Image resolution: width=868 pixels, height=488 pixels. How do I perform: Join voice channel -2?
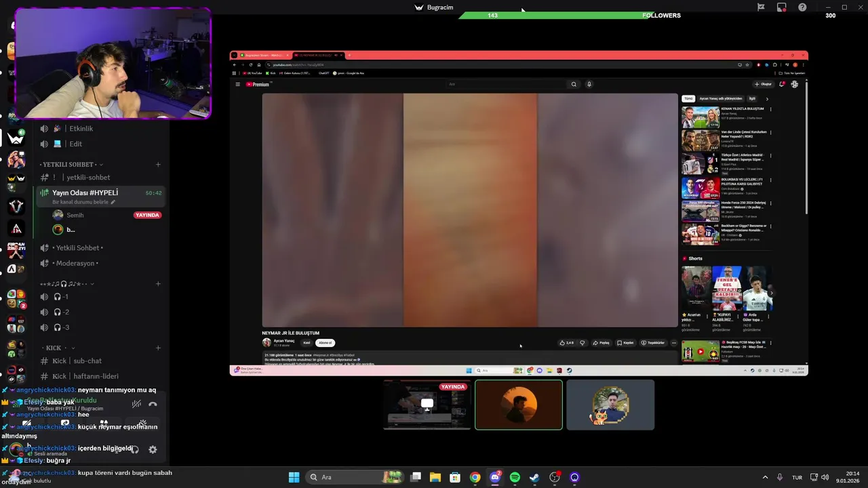coord(100,312)
